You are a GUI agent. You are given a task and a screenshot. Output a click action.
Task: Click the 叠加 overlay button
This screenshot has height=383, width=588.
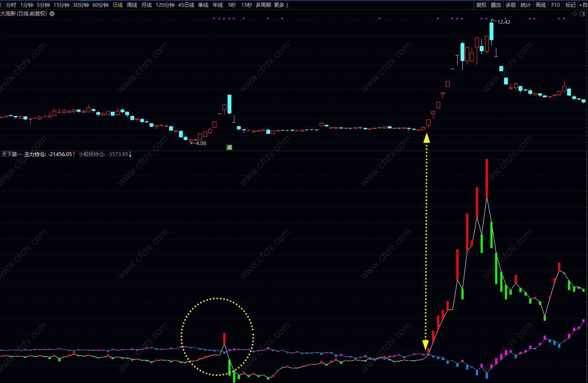(496, 5)
